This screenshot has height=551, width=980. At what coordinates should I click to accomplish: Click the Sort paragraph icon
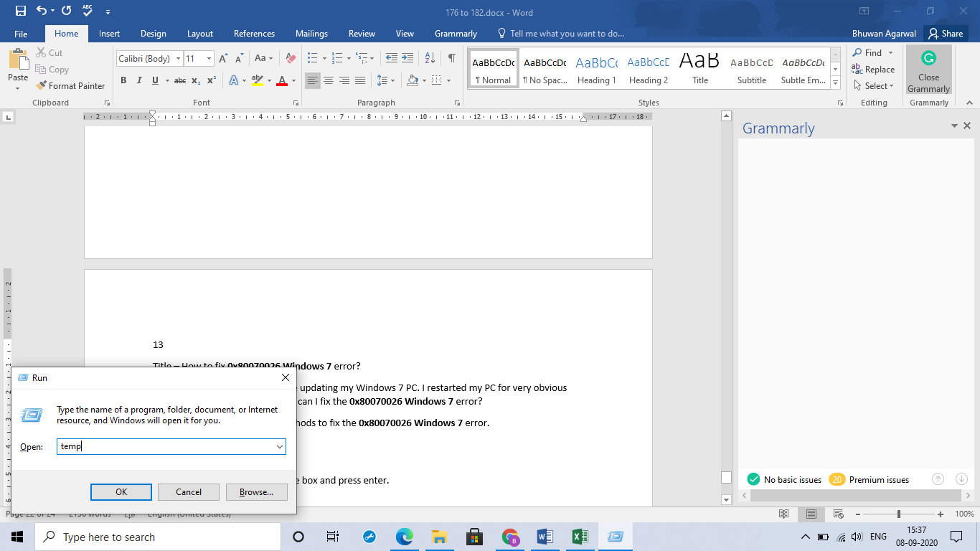click(430, 58)
